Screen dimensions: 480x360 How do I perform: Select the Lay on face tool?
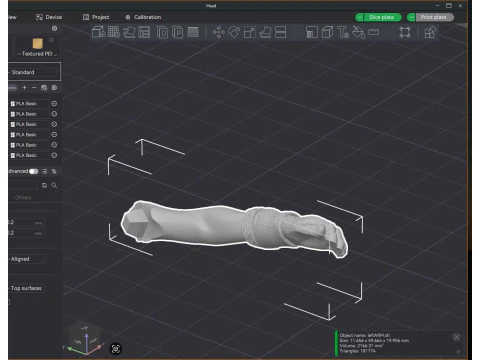(265, 32)
